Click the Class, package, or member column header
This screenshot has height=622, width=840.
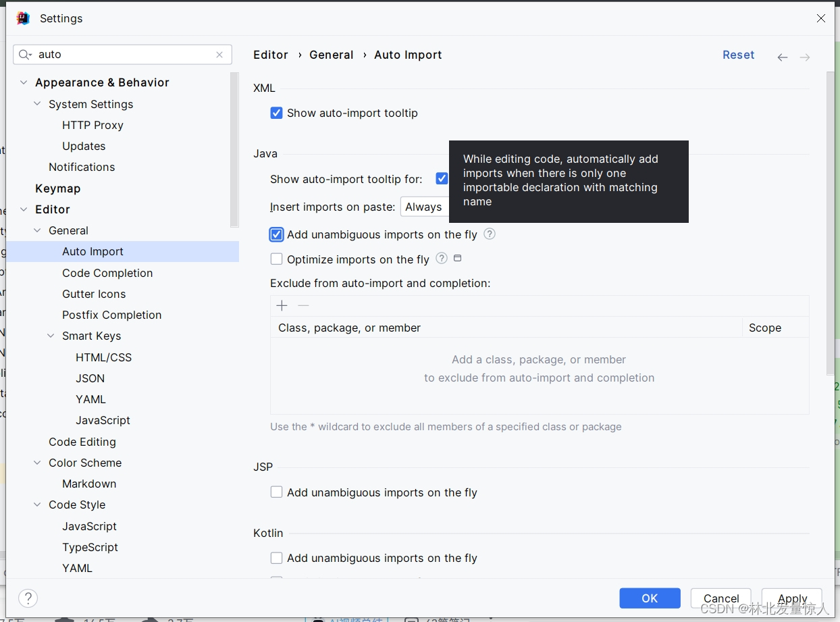[506, 328]
